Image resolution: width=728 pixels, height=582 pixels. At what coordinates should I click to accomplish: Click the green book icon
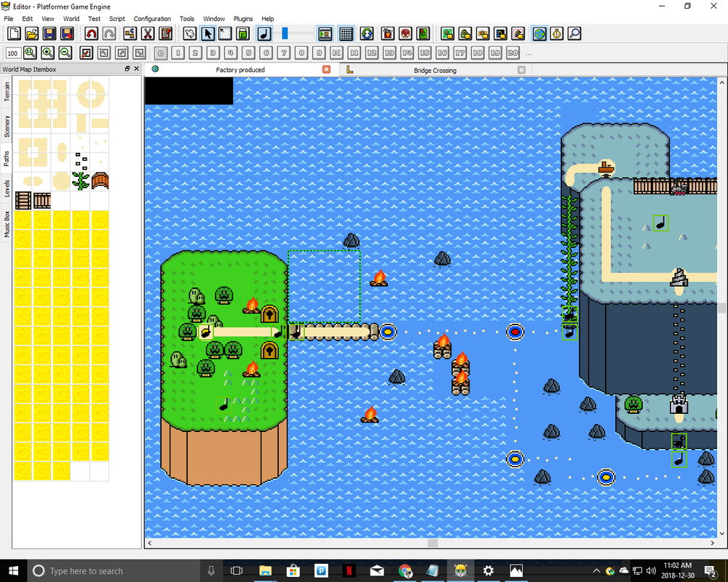tap(423, 33)
